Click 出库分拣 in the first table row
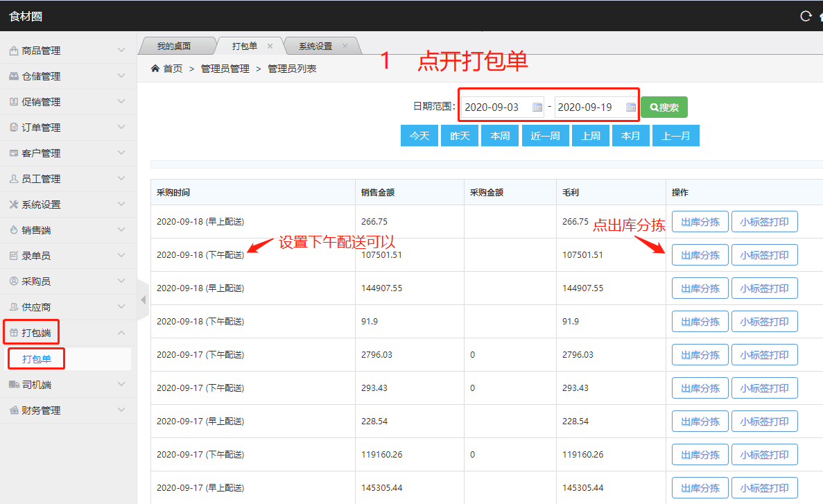This screenshot has width=823, height=504. (700, 222)
